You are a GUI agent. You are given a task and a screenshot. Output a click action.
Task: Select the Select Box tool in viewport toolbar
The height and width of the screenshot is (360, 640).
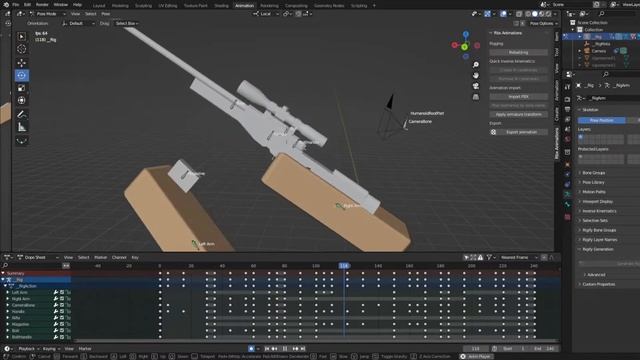[x=22, y=36]
